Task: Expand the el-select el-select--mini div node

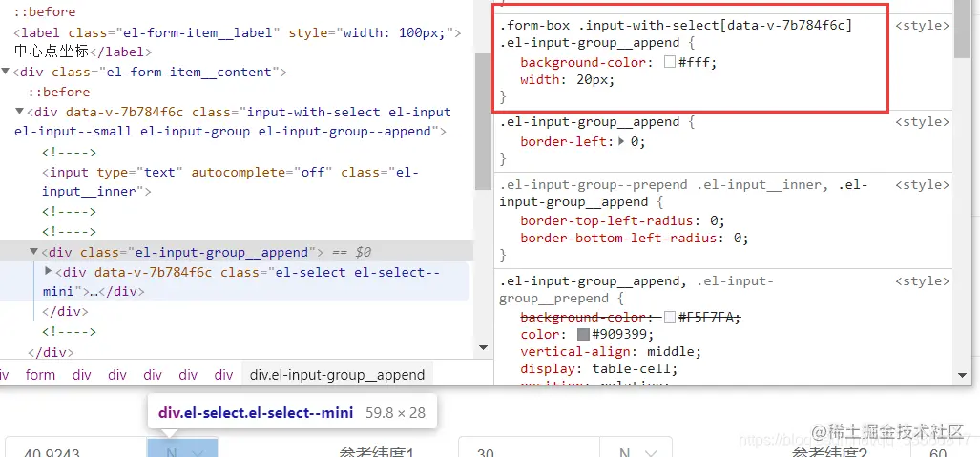Action: click(x=48, y=272)
